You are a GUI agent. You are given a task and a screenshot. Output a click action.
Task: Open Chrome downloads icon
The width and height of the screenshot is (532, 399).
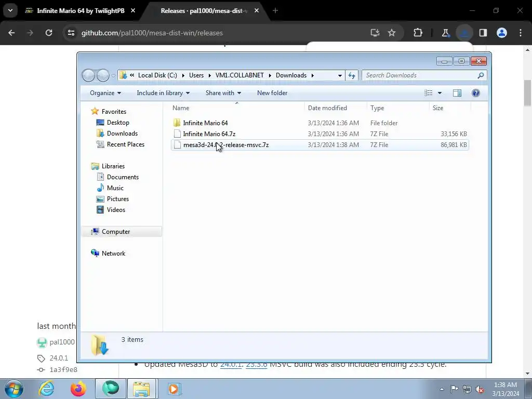464,33
